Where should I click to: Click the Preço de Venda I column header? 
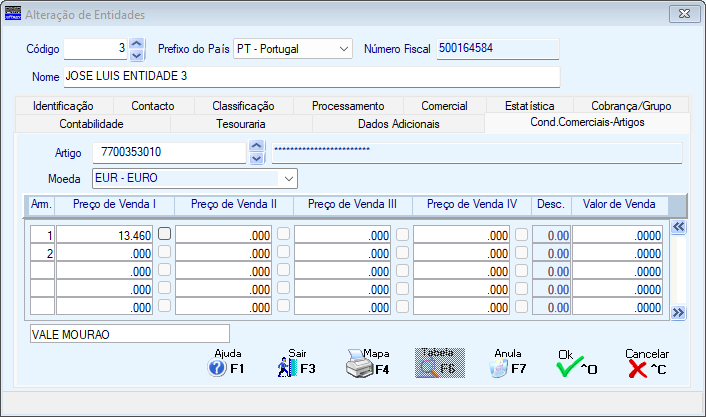tap(114, 204)
